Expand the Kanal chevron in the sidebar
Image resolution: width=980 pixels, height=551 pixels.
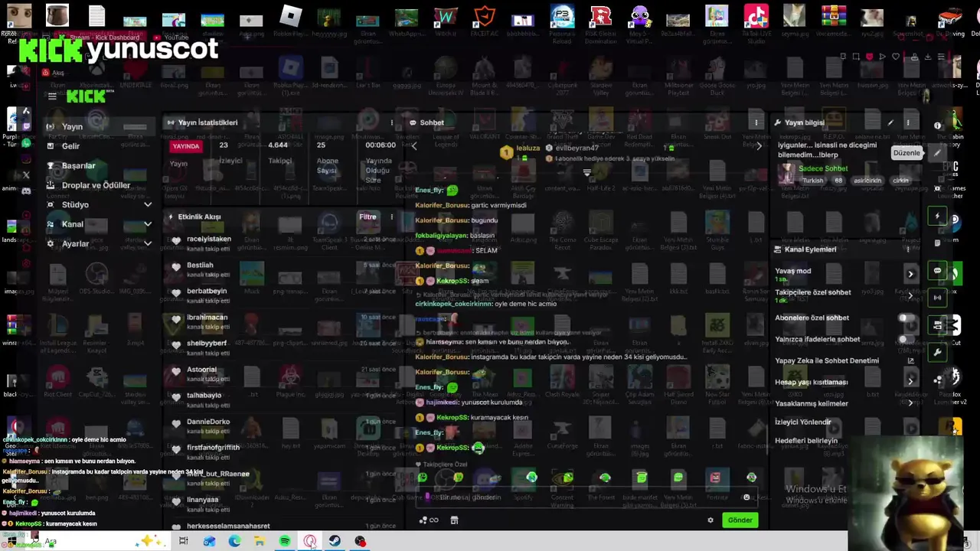click(148, 224)
